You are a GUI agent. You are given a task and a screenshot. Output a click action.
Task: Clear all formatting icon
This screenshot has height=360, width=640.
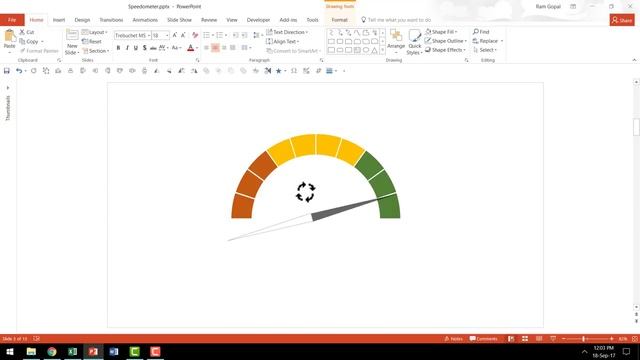tap(195, 36)
